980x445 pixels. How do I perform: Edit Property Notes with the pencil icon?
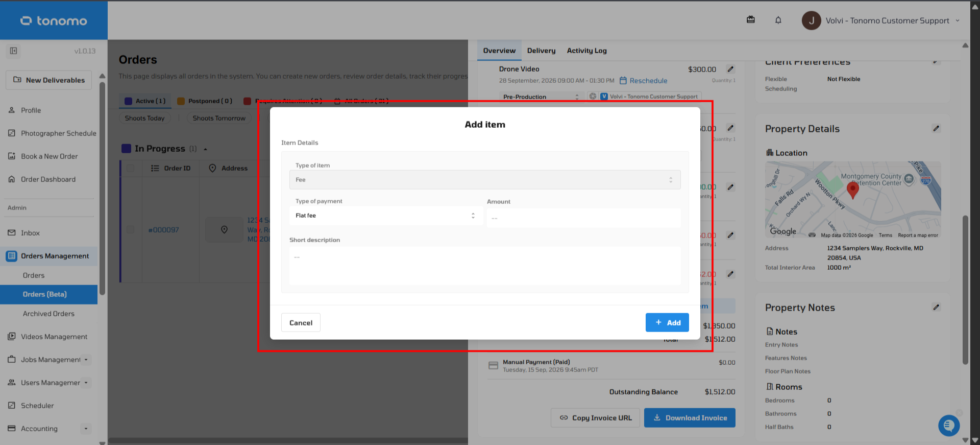pyautogui.click(x=936, y=308)
